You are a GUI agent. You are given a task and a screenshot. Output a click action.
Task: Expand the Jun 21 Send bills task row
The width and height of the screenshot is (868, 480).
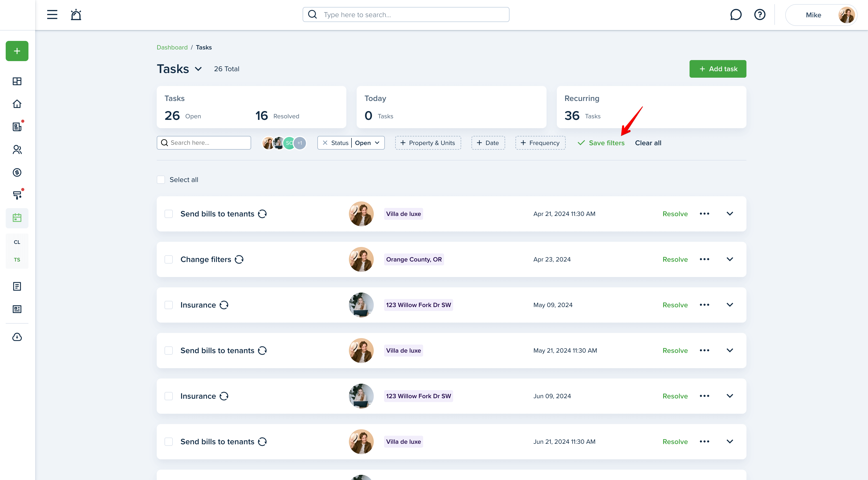point(730,441)
